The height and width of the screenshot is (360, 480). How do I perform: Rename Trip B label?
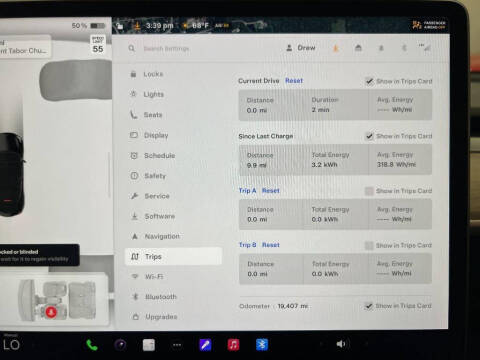coord(248,245)
